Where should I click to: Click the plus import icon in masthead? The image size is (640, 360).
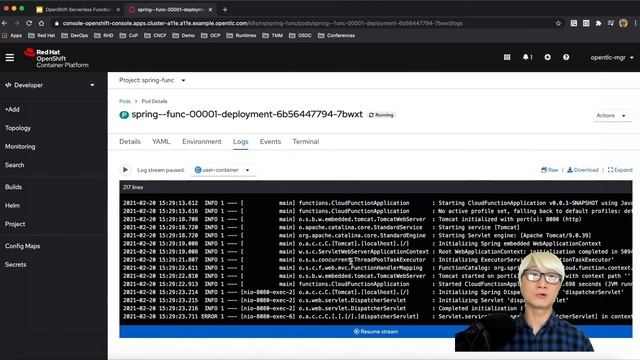547,58
